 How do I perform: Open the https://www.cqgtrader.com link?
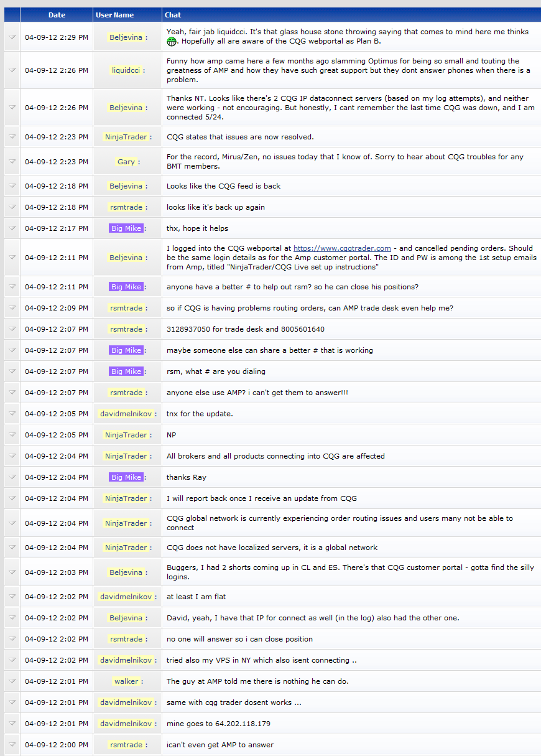(x=342, y=248)
